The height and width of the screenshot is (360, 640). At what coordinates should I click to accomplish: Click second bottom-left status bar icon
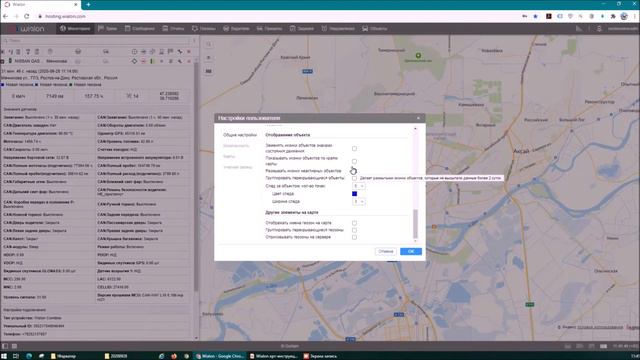point(14,346)
